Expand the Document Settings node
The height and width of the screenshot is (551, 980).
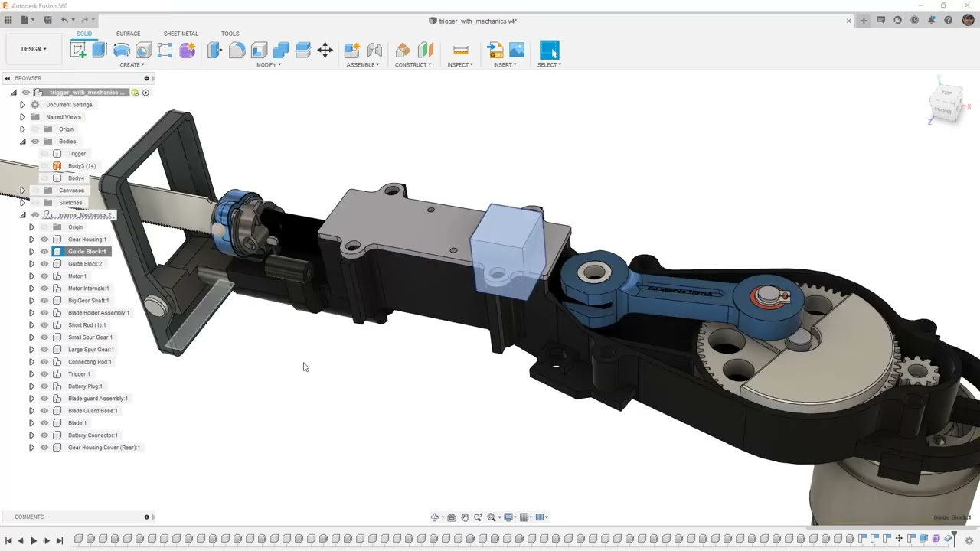pos(22,105)
